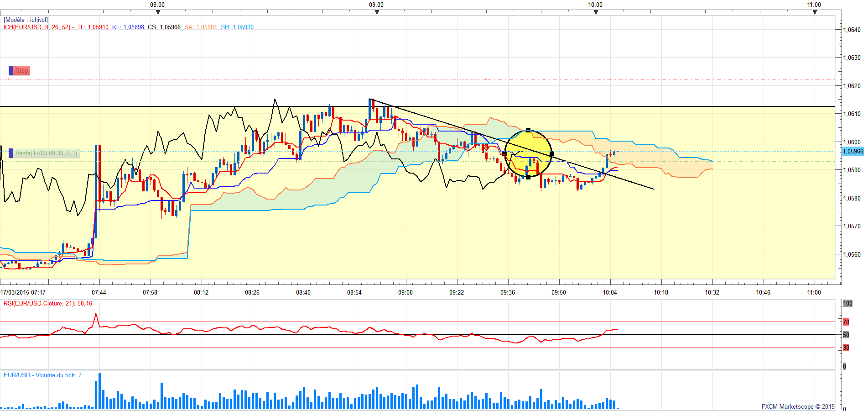Click the 08:00 hour marker triangle
This screenshot has width=868, height=411.
click(x=158, y=12)
